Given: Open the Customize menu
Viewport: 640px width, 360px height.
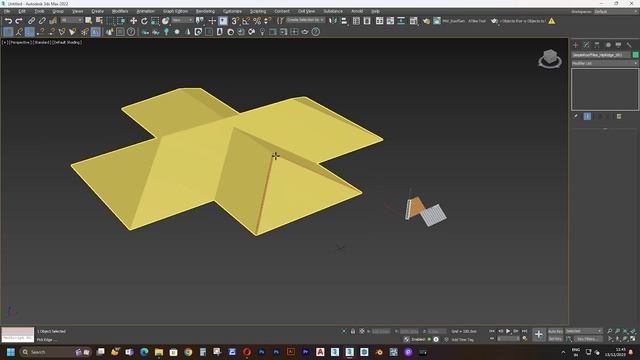Looking at the screenshot, I should pos(232,11).
